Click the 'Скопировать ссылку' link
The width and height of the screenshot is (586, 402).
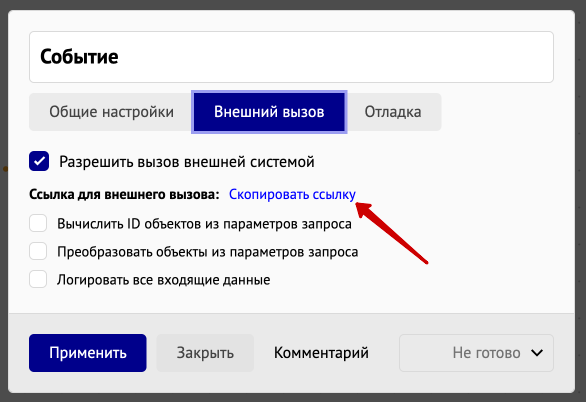(x=292, y=194)
